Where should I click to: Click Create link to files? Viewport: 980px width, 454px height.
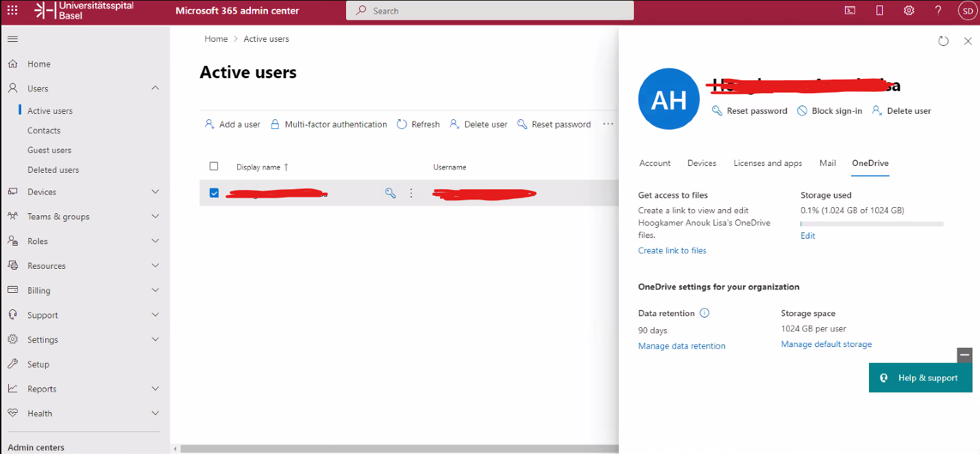672,251
